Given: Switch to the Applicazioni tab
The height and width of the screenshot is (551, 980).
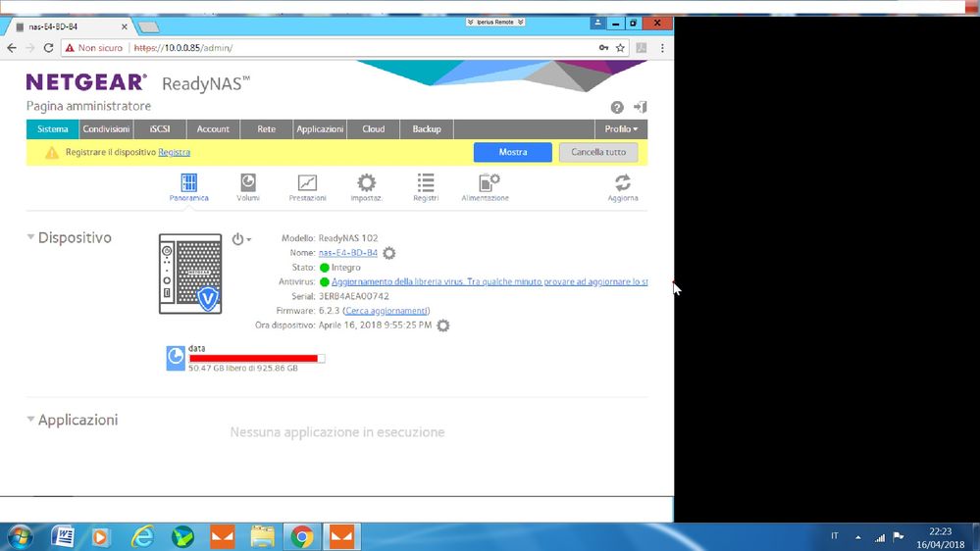Looking at the screenshot, I should (320, 129).
